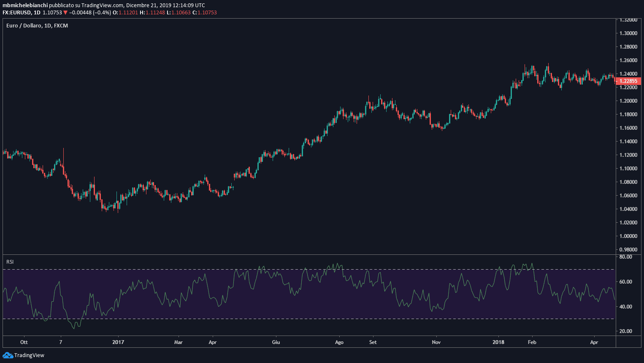Image resolution: width=644 pixels, height=363 pixels.
Task: Click the red 1.22855 current price tag
Action: click(x=628, y=81)
